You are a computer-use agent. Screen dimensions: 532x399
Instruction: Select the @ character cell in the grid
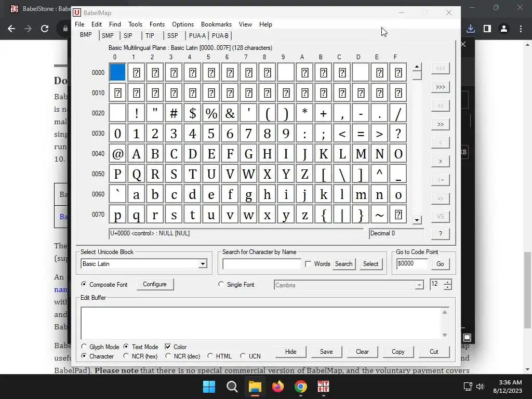(118, 154)
